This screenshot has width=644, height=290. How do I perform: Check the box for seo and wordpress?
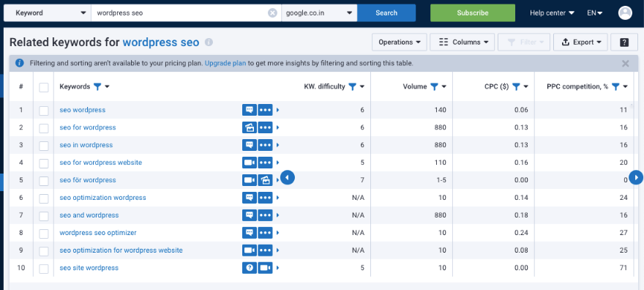click(x=43, y=216)
